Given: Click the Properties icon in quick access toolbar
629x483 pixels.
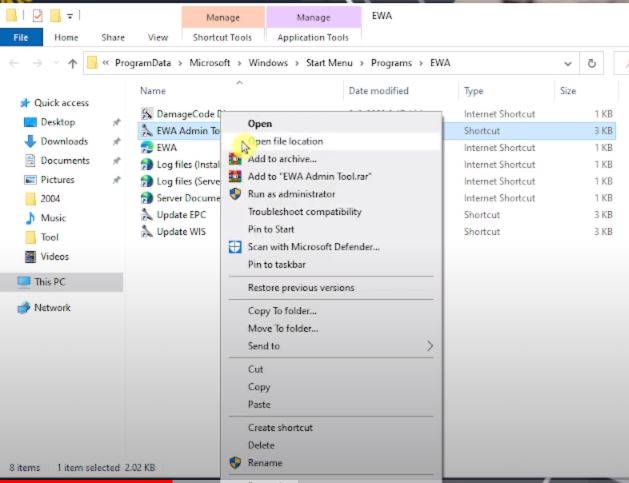Looking at the screenshot, I should [37, 16].
